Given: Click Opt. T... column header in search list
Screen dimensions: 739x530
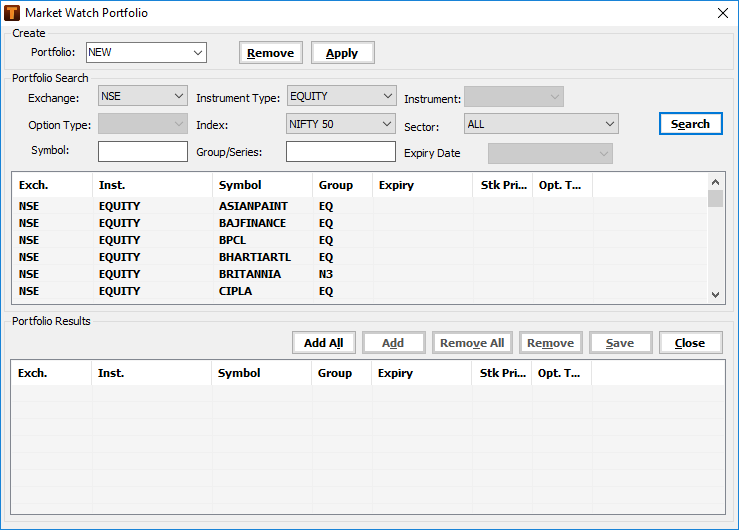Looking at the screenshot, I should tap(563, 185).
